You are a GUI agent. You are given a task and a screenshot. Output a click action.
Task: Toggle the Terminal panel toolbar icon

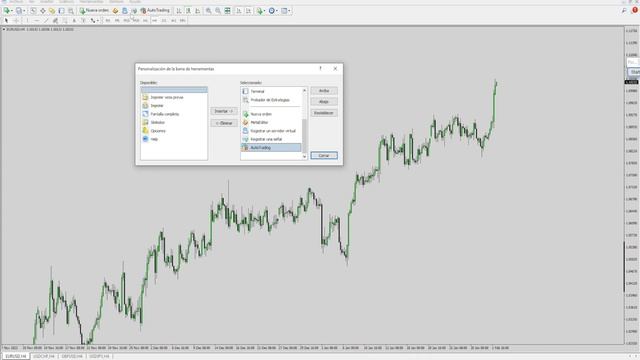coord(61,11)
